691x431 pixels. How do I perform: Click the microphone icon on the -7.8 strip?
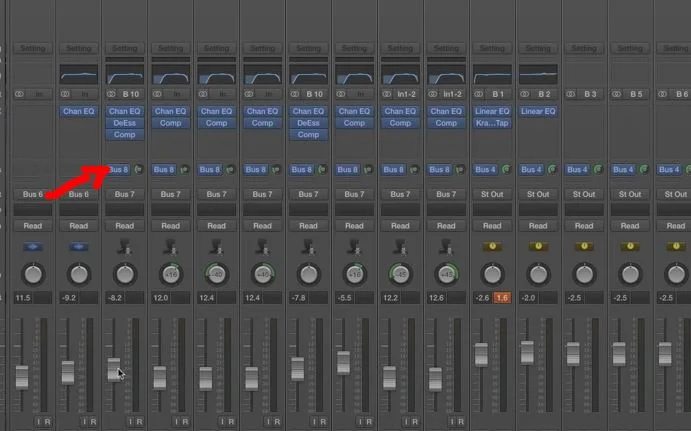point(308,247)
